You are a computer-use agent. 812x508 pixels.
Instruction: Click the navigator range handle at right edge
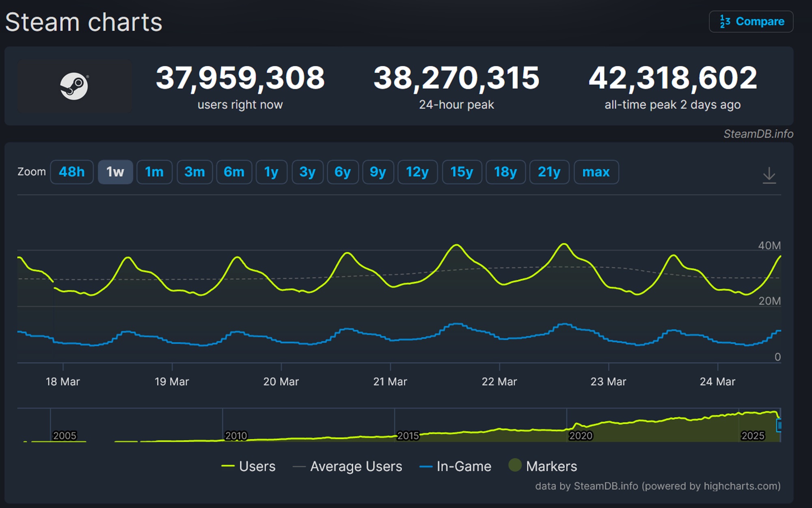(x=779, y=426)
